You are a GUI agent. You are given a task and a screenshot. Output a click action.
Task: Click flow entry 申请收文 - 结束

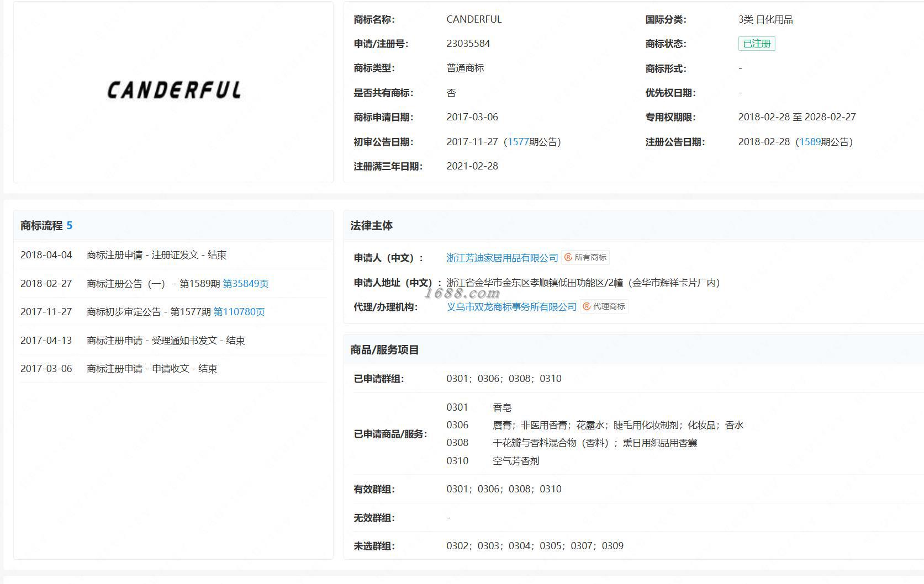click(173, 369)
